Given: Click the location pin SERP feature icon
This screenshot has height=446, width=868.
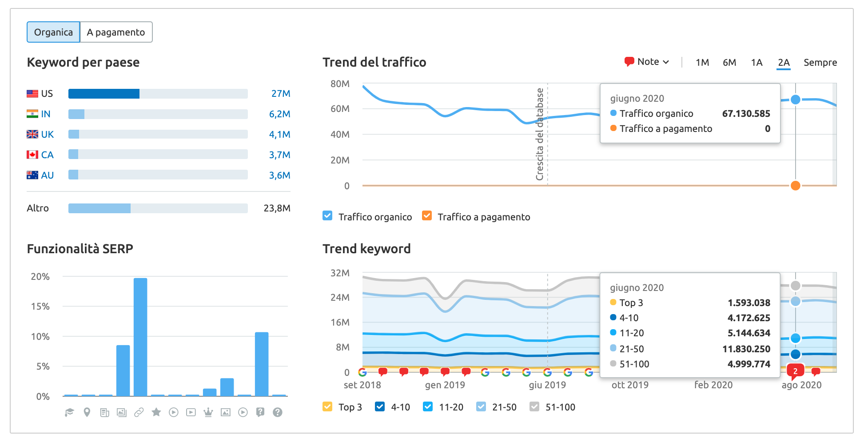Looking at the screenshot, I should pos(87,413).
